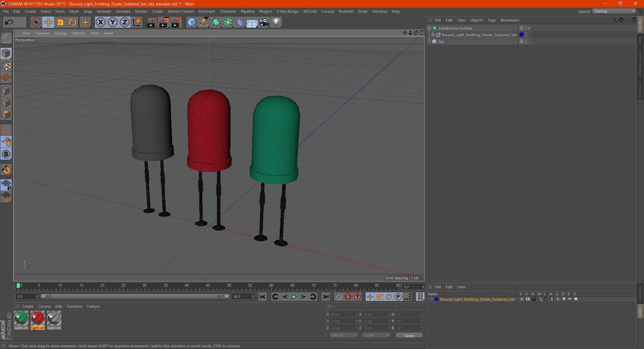This screenshot has height=349, width=644.
Task: Click the blue layer color swatch
Action: [522, 35]
